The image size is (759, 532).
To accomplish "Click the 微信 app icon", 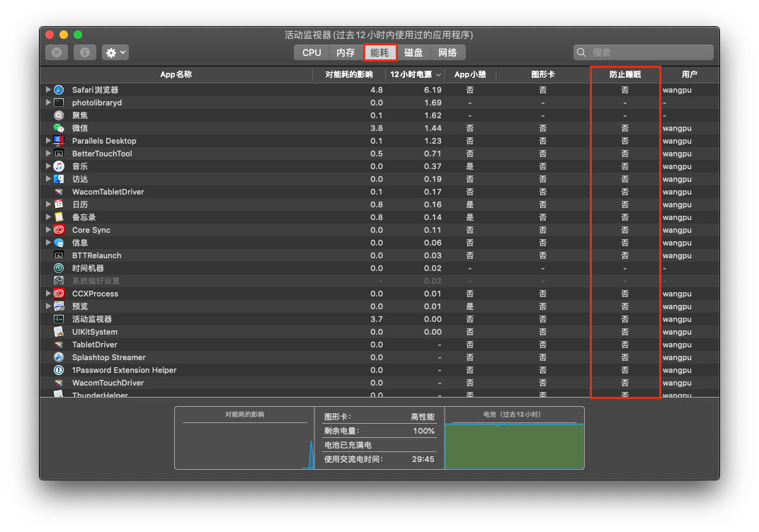I will 59,128.
